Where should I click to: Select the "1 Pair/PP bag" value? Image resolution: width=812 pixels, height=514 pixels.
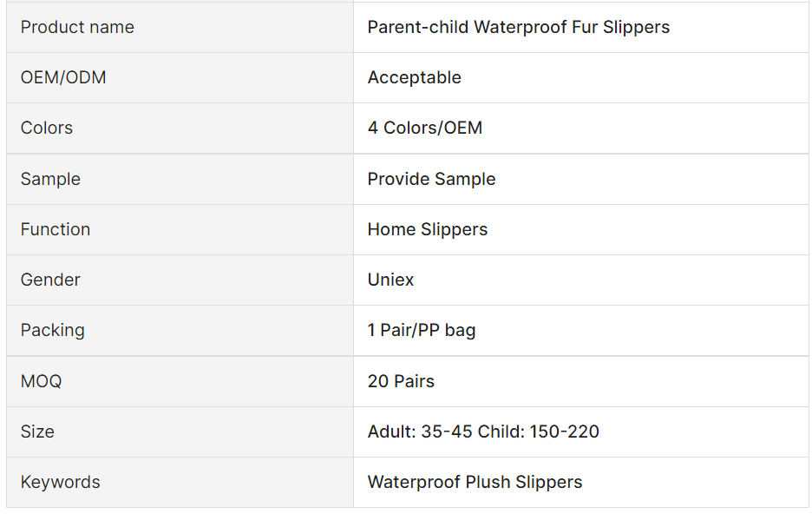pyautogui.click(x=421, y=330)
